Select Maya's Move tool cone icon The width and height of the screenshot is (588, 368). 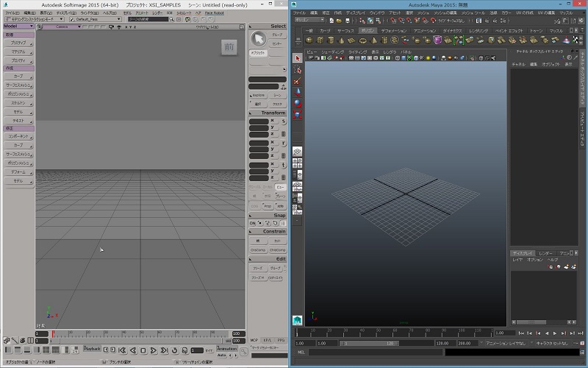(298, 92)
